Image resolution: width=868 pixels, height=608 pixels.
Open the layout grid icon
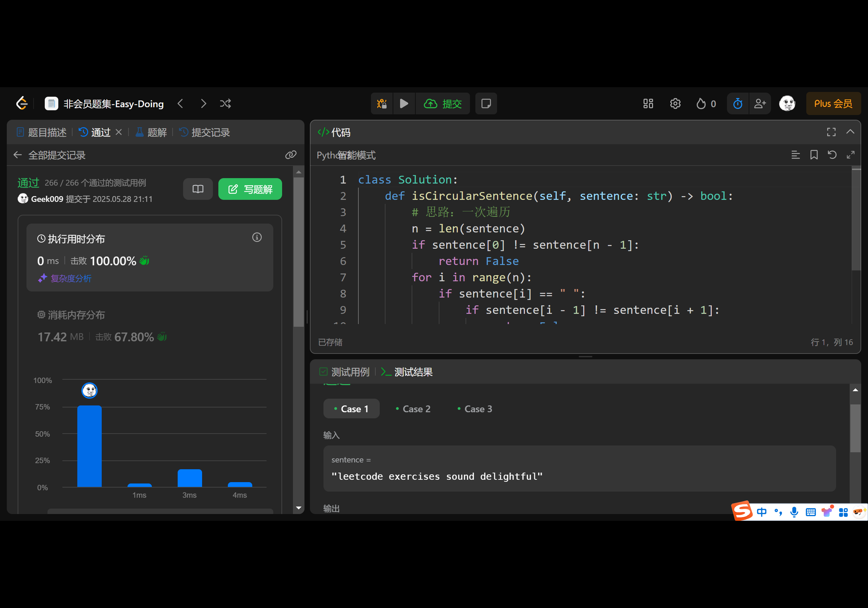pyautogui.click(x=648, y=104)
